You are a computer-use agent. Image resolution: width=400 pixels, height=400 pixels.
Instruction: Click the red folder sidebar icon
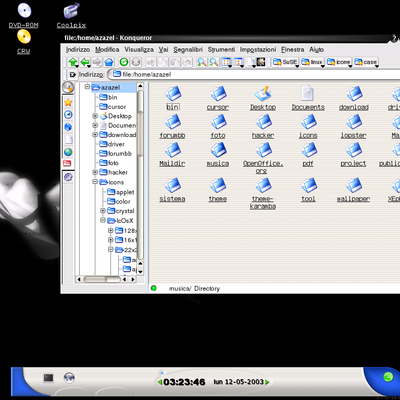[67, 163]
